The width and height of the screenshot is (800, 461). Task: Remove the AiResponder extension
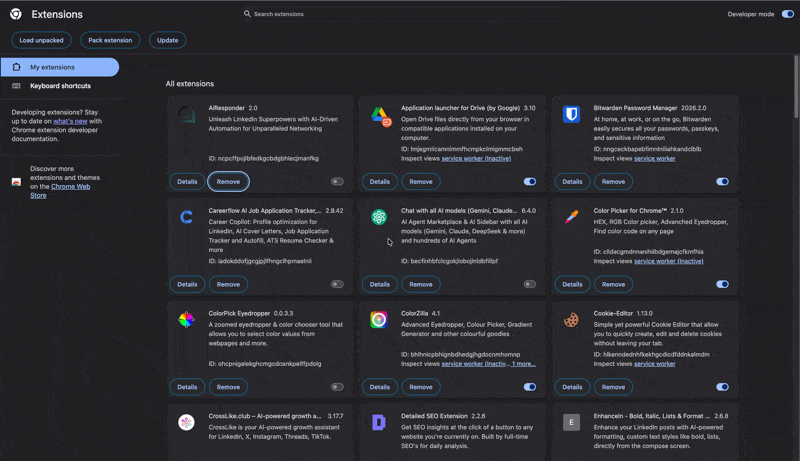click(228, 182)
